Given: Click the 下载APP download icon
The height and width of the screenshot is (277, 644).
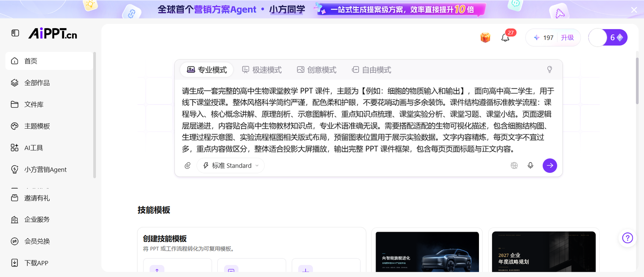Looking at the screenshot, I should [15, 263].
